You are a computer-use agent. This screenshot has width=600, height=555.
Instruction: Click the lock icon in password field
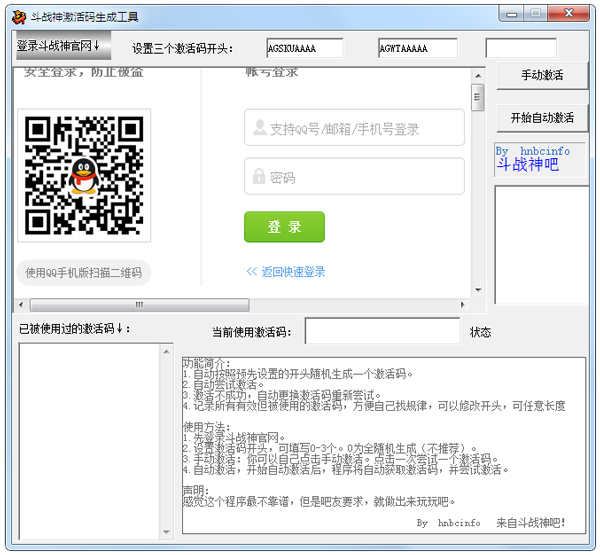pos(259,177)
